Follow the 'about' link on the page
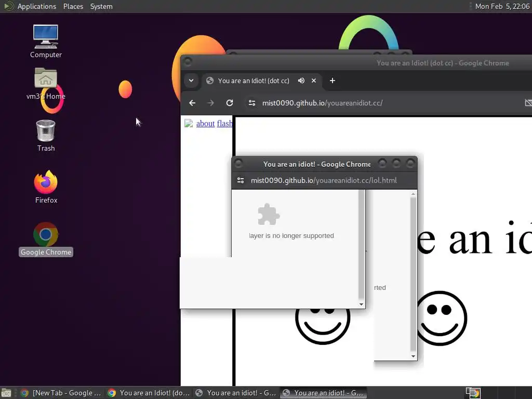Screen dimensions: 532x399 pos(205,124)
